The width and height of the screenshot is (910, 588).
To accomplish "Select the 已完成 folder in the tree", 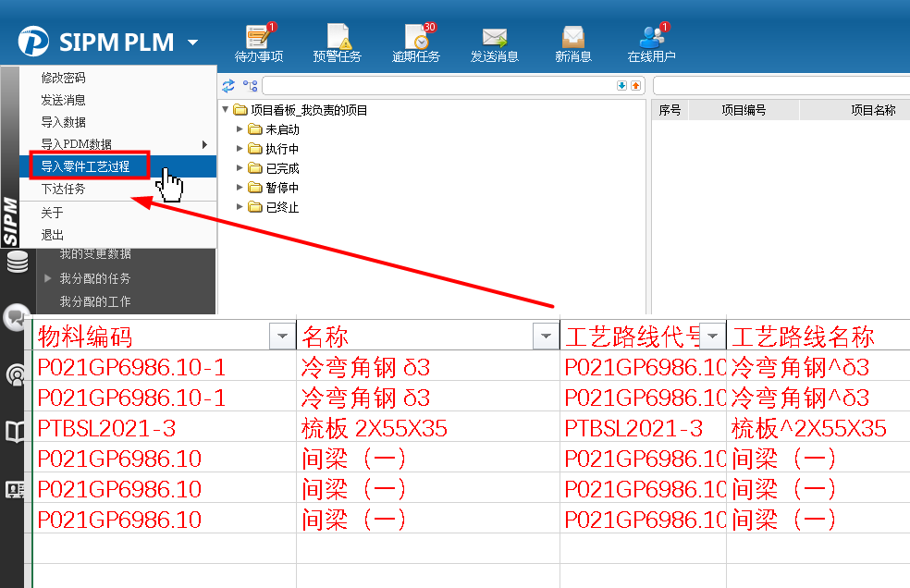I will click(282, 168).
